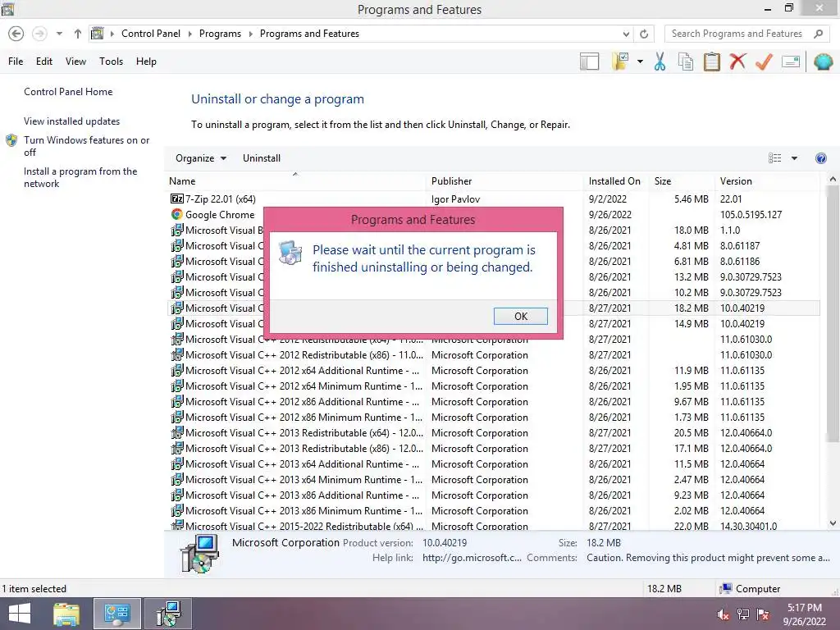Click the Uninstall command button

pyautogui.click(x=262, y=158)
